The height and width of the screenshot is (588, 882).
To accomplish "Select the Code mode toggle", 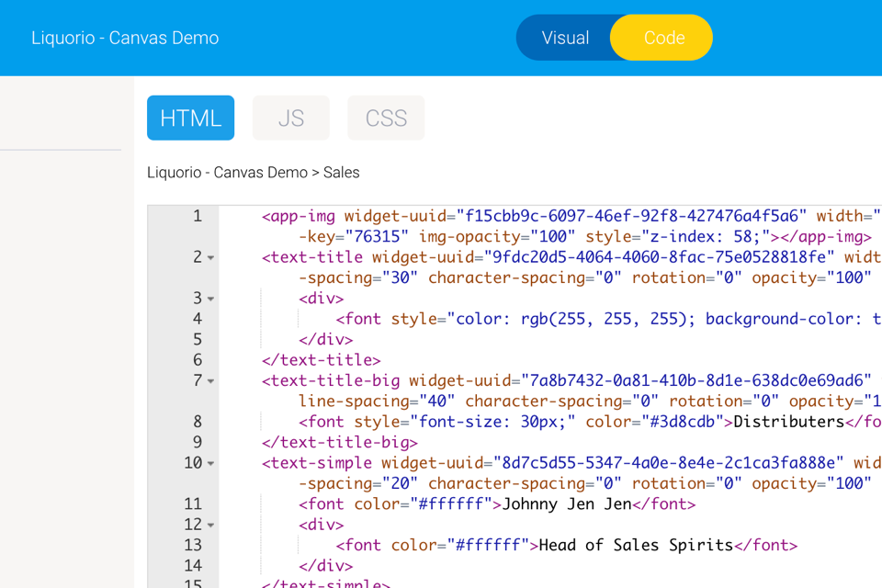I will 663,38.
